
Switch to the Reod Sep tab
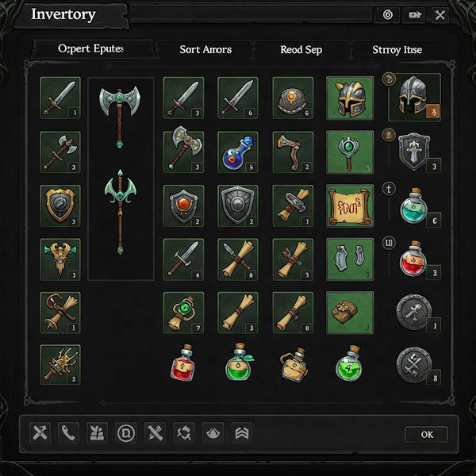301,49
